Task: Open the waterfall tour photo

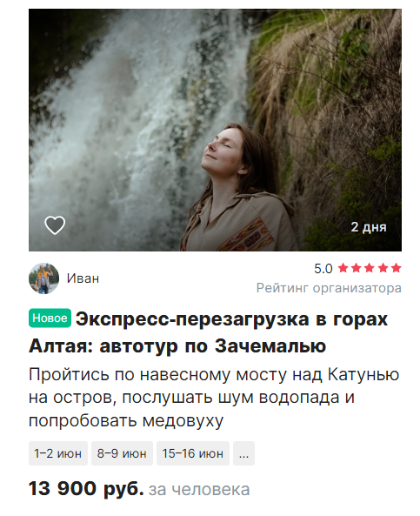Action: click(x=215, y=130)
